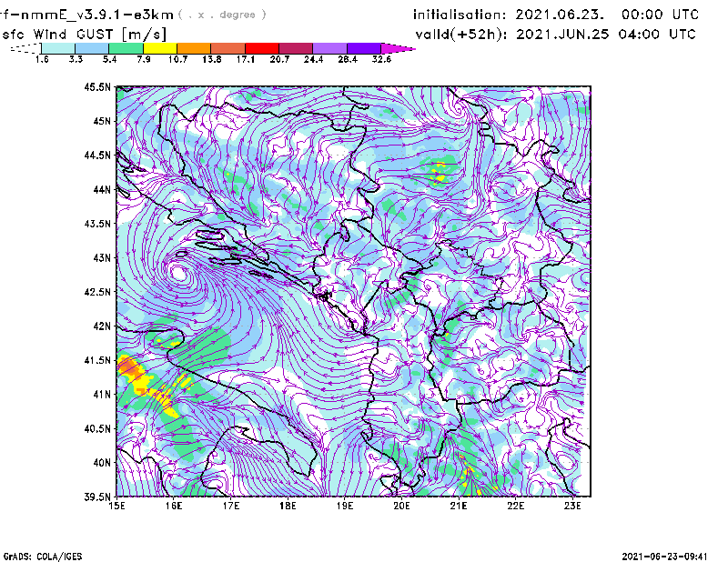Click legend value 20.7
Image resolution: width=728 pixels, height=562 pixels.
coord(279,59)
